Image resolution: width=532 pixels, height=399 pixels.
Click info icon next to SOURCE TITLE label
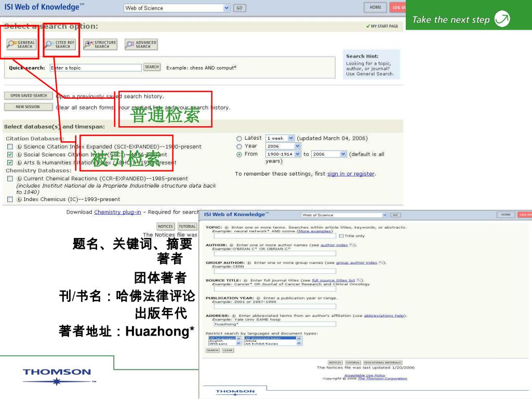pyautogui.click(x=245, y=280)
